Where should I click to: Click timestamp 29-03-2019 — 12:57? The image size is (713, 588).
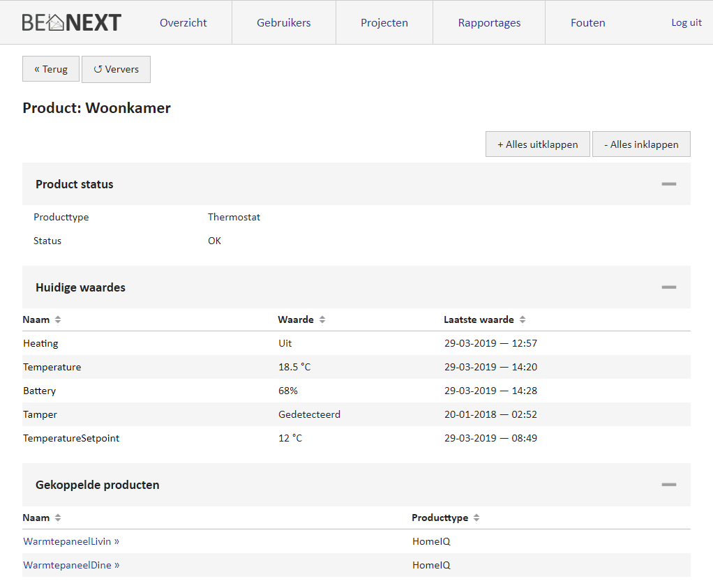pos(490,343)
